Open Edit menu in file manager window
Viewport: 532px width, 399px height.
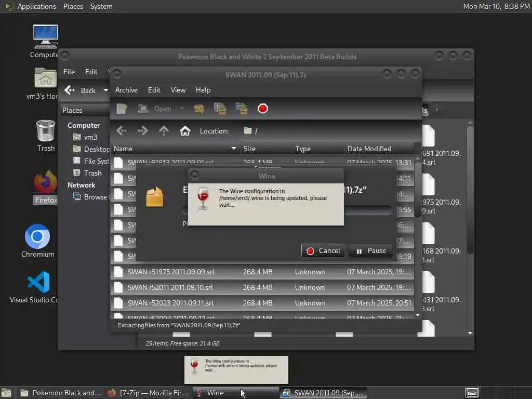(91, 72)
